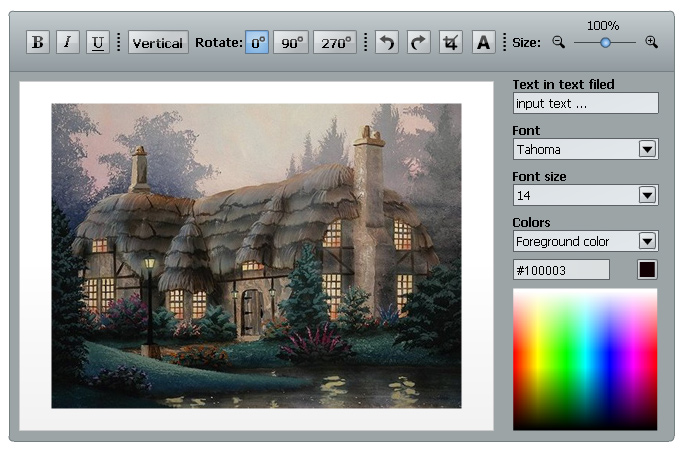Open the Font size dropdown showing 14
This screenshot has width=685, height=450.
[x=585, y=195]
